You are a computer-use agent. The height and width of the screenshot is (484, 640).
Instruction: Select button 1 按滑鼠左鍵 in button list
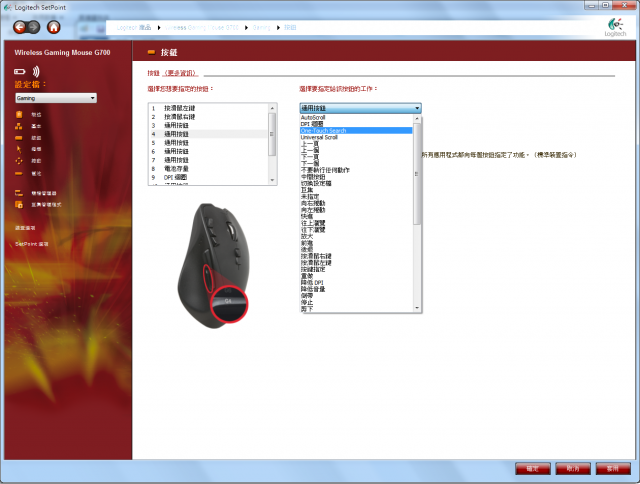tap(208, 108)
